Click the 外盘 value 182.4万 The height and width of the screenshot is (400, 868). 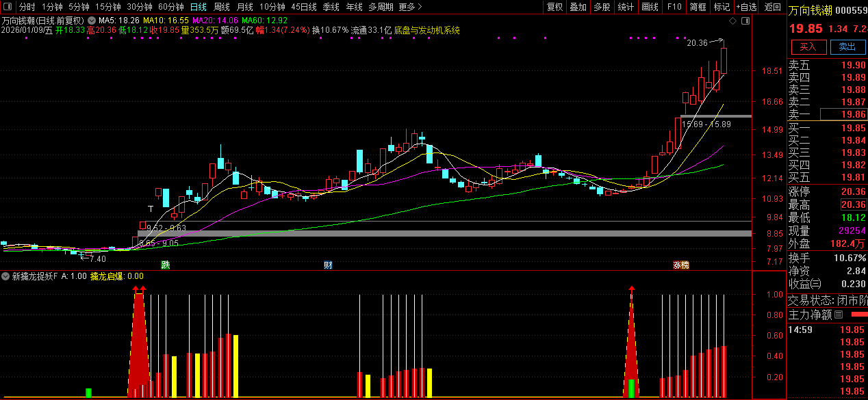click(x=849, y=243)
